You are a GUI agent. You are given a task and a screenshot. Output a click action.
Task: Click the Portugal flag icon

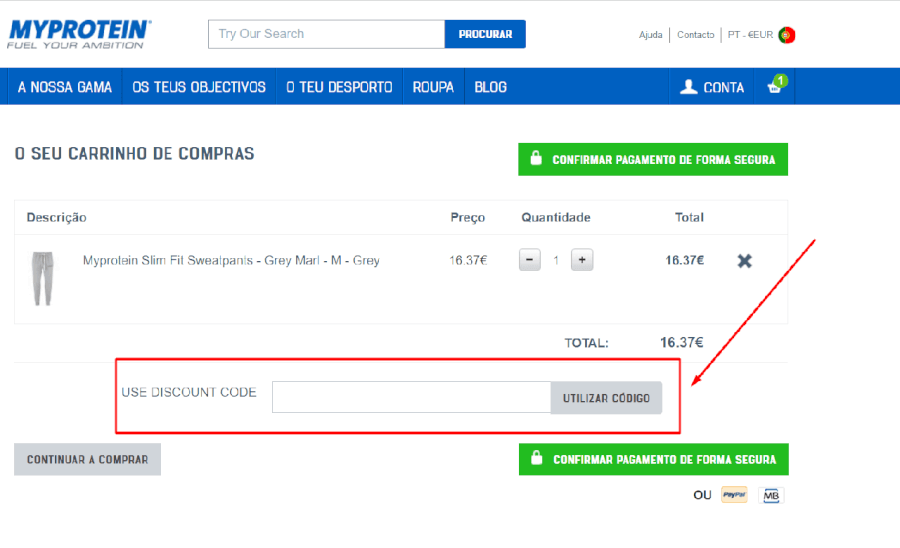coord(787,35)
